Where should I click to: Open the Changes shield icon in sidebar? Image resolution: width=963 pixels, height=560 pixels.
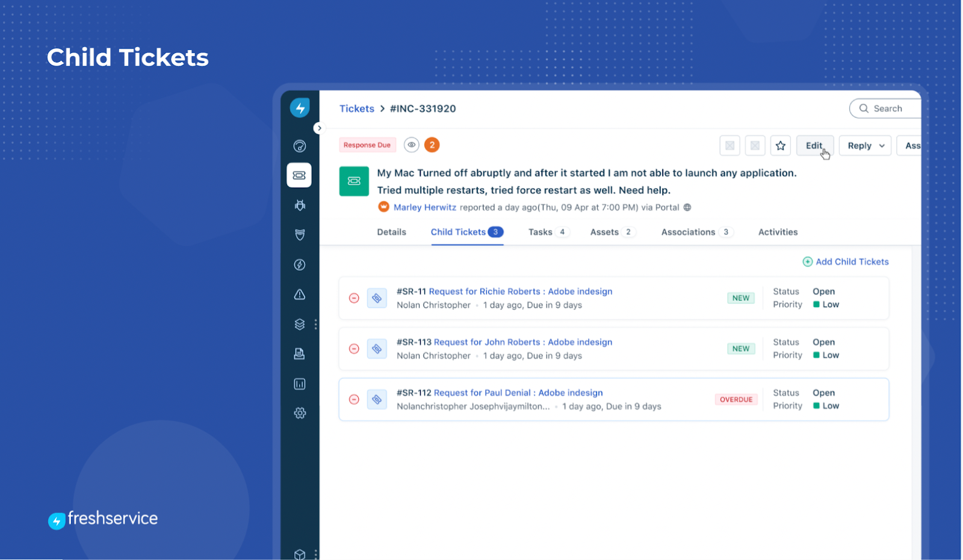tap(300, 235)
